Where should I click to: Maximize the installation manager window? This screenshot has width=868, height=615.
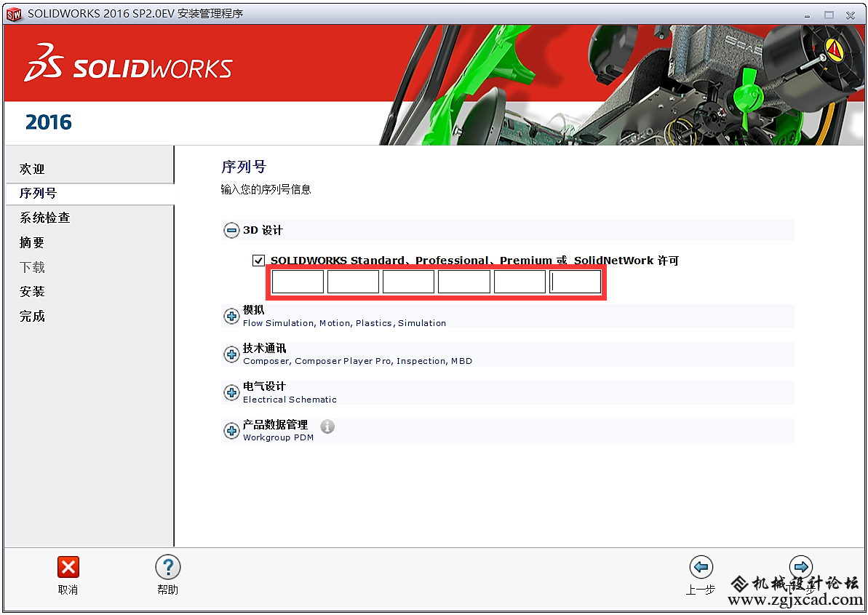[829, 15]
